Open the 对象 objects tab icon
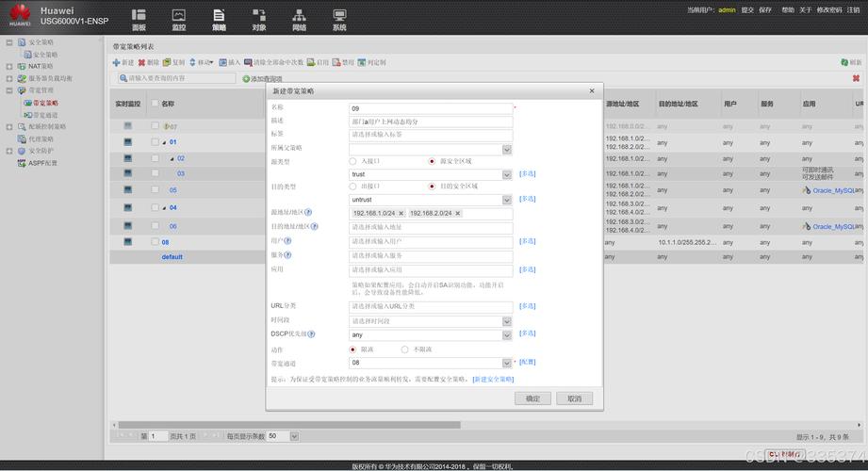 click(x=259, y=20)
